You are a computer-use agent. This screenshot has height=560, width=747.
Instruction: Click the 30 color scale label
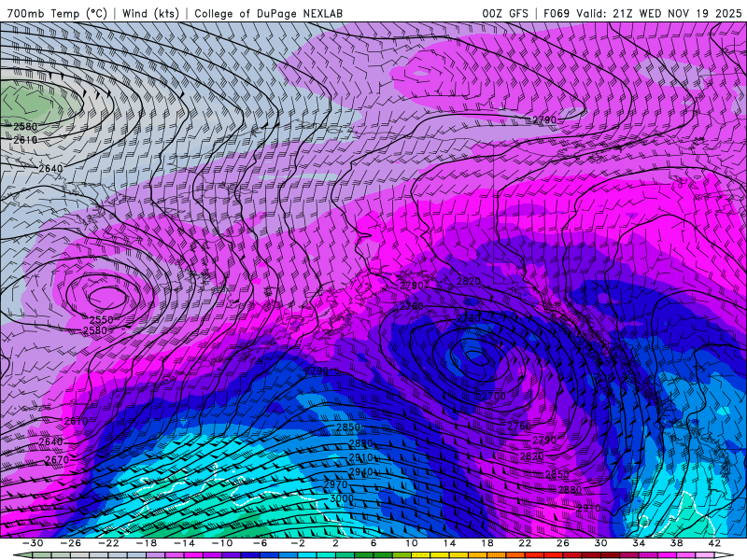600,543
